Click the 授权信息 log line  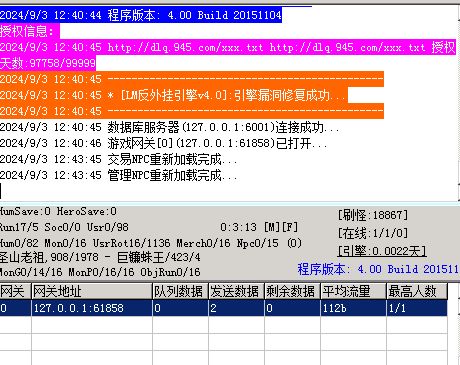click(x=30, y=31)
